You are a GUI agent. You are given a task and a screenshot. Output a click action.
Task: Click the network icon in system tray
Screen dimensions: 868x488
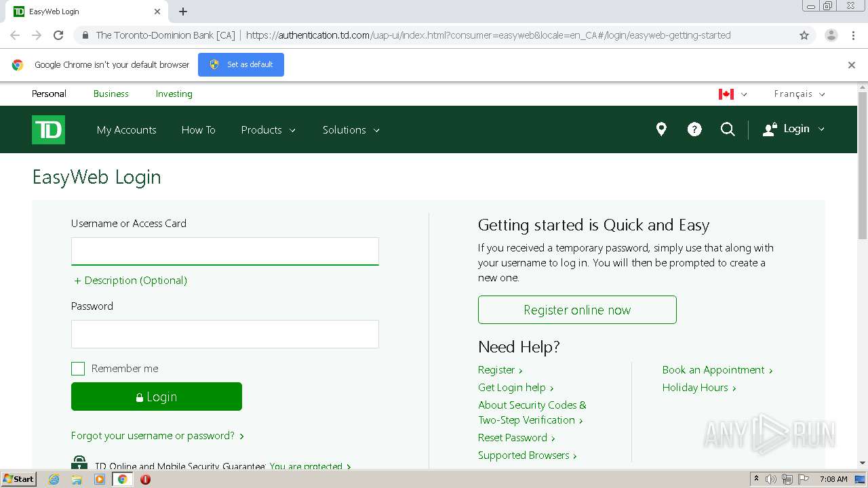coord(787,479)
